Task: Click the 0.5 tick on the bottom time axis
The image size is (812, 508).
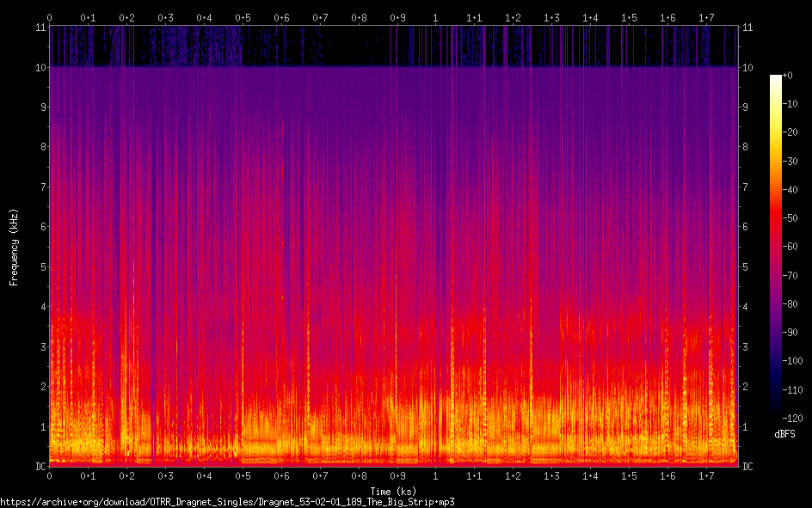Action: tap(243, 476)
